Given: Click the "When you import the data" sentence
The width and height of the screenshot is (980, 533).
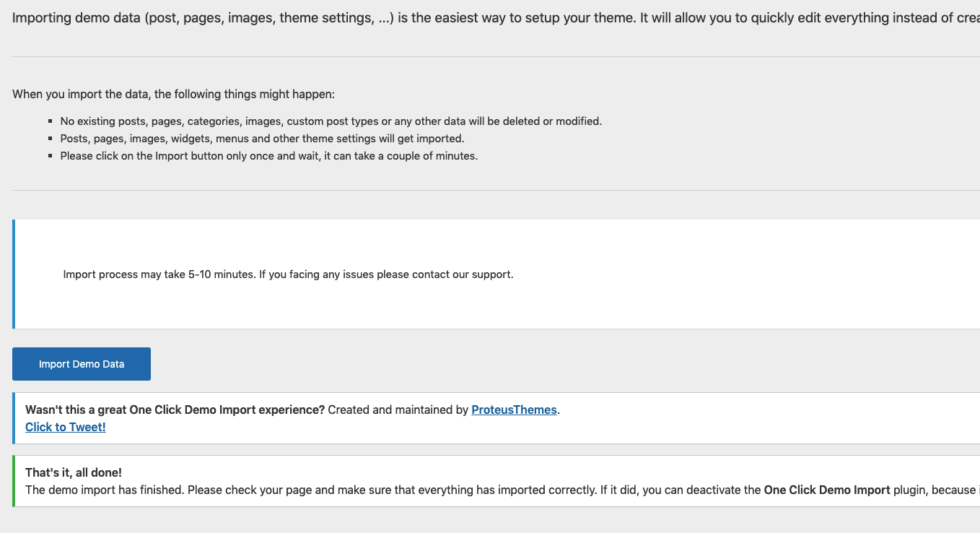Looking at the screenshot, I should click(174, 94).
